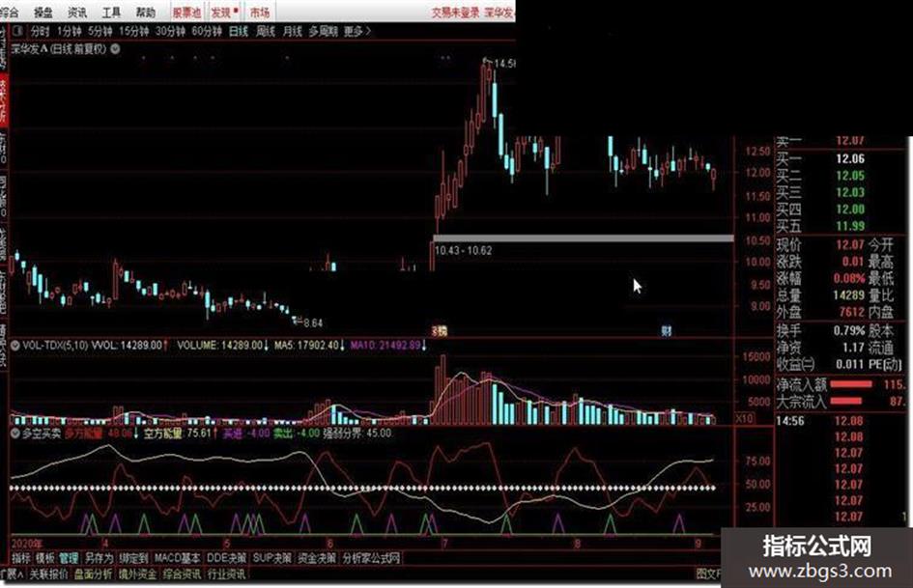Screen dimensions: 913x588
Task: Click the X10 volume scale label
Action: (744, 419)
